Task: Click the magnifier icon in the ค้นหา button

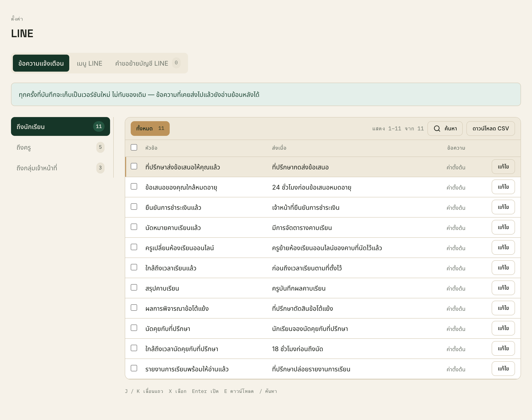Action: 437,128
